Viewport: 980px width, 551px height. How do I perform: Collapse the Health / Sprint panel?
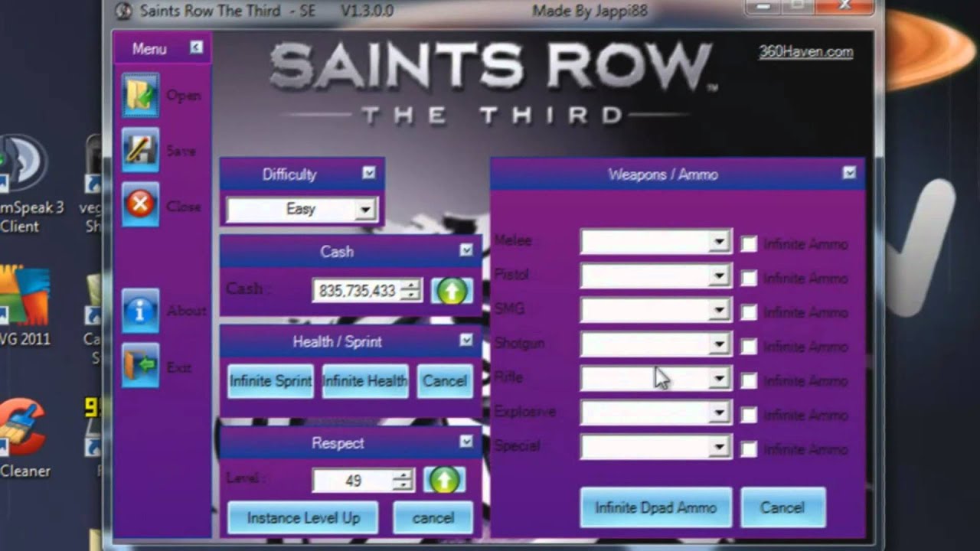click(x=466, y=341)
